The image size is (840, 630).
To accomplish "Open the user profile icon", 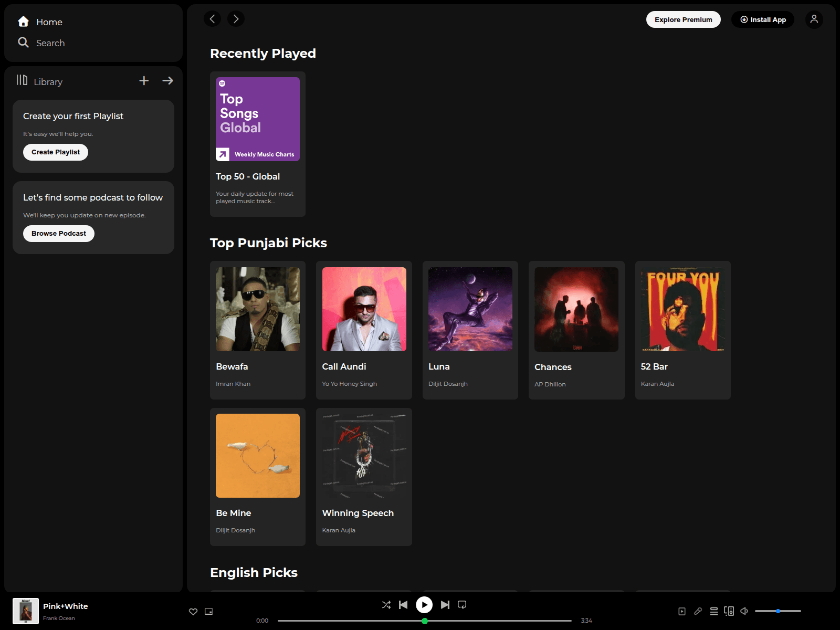I will [x=814, y=19].
